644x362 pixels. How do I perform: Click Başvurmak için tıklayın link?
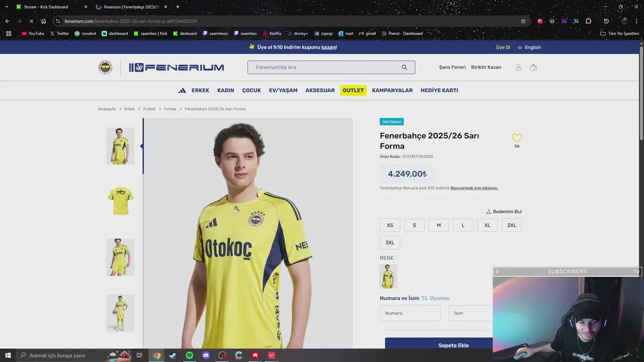pos(474,188)
